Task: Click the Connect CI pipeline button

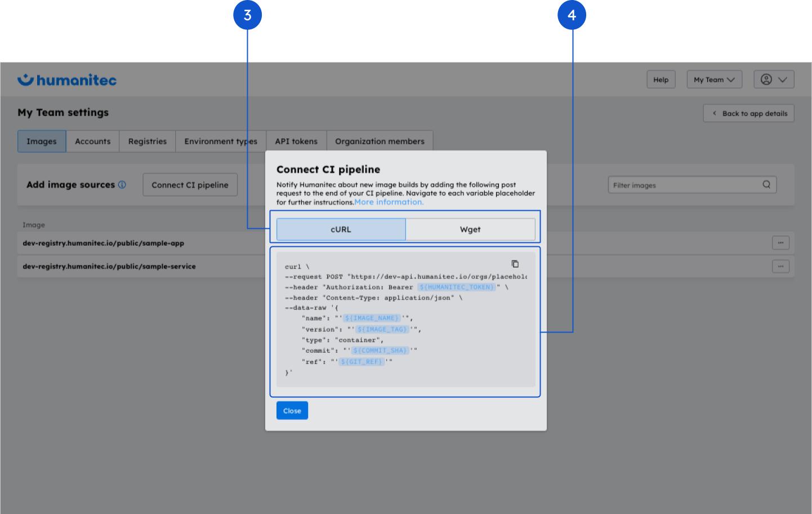Action: [x=190, y=185]
